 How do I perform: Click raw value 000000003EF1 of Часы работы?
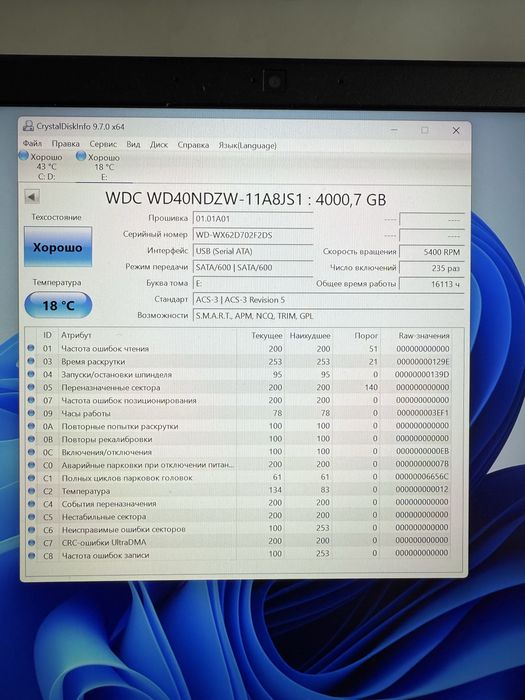point(423,413)
